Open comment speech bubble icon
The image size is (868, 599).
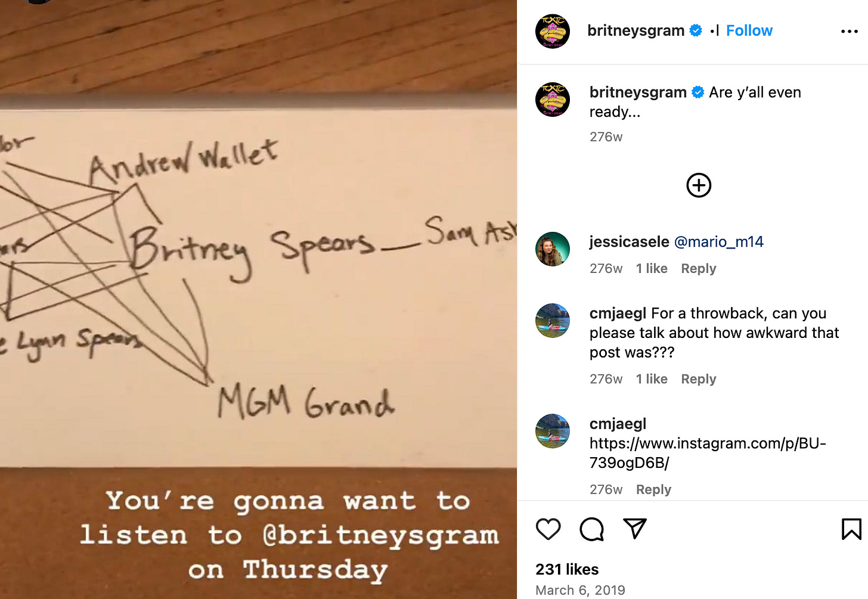pyautogui.click(x=591, y=529)
